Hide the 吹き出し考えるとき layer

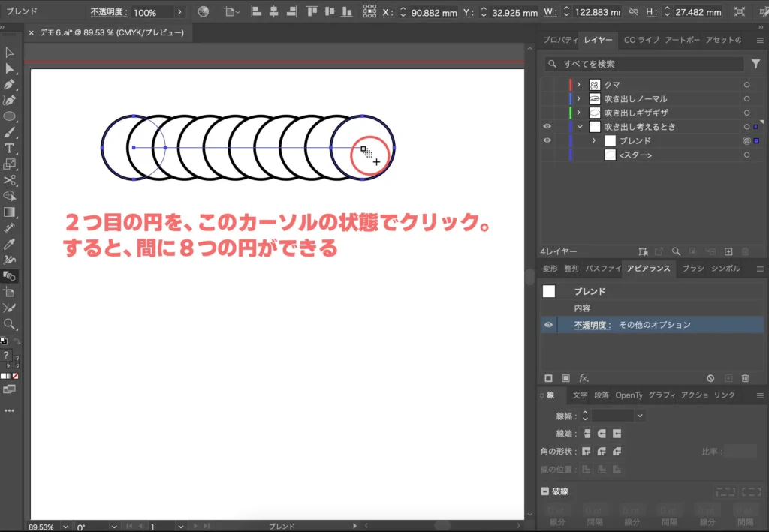pyautogui.click(x=546, y=126)
